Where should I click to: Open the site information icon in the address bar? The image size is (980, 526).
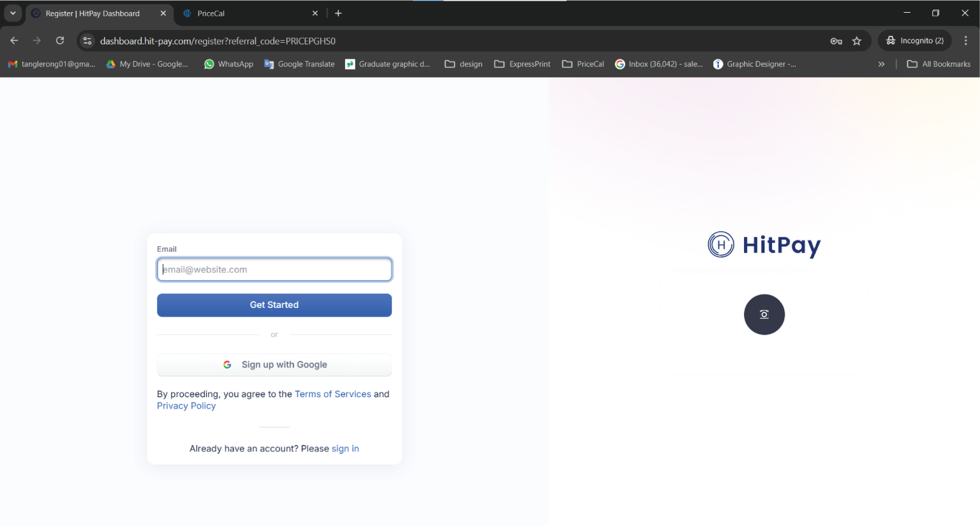(x=87, y=40)
